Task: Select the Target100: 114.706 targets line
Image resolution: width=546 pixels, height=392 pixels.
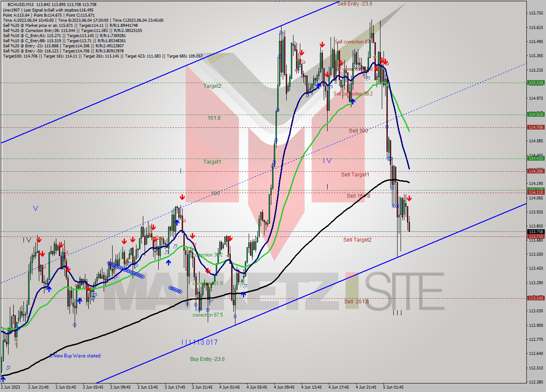Action: (x=102, y=56)
